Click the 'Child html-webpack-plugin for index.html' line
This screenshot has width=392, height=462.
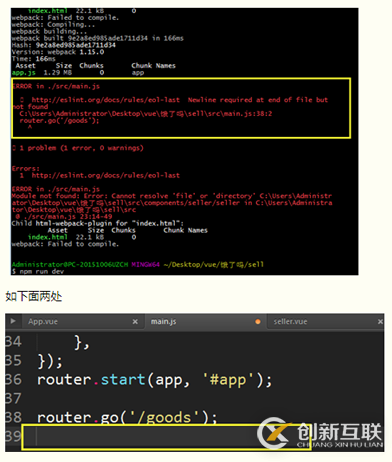pos(98,223)
